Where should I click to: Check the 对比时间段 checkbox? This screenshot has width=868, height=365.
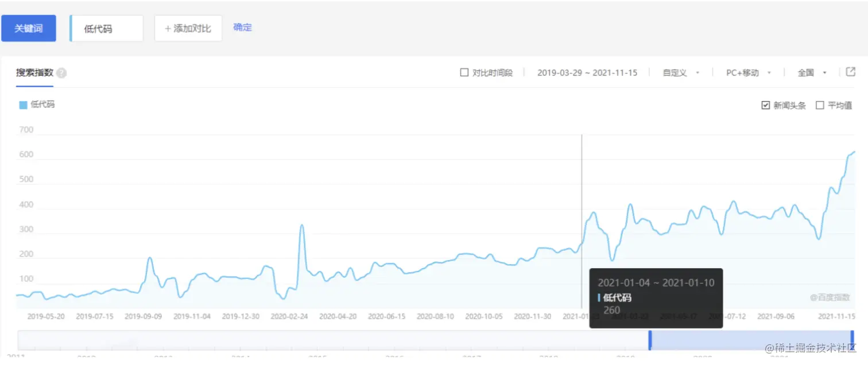click(464, 73)
